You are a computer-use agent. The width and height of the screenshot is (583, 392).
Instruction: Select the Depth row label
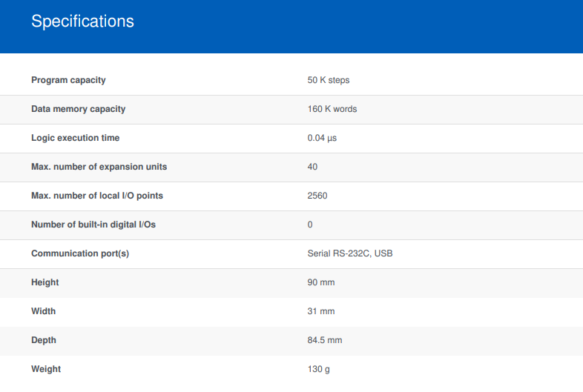coord(44,340)
